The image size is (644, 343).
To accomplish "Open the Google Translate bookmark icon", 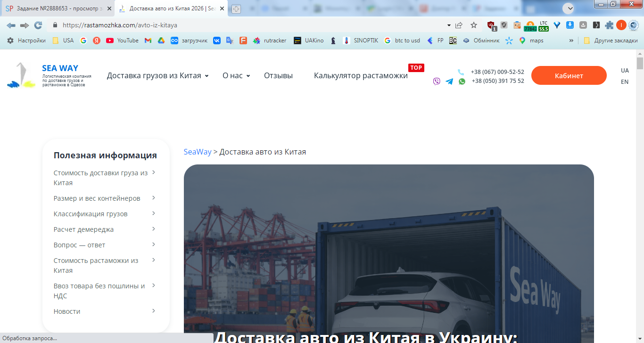I will (x=230, y=41).
